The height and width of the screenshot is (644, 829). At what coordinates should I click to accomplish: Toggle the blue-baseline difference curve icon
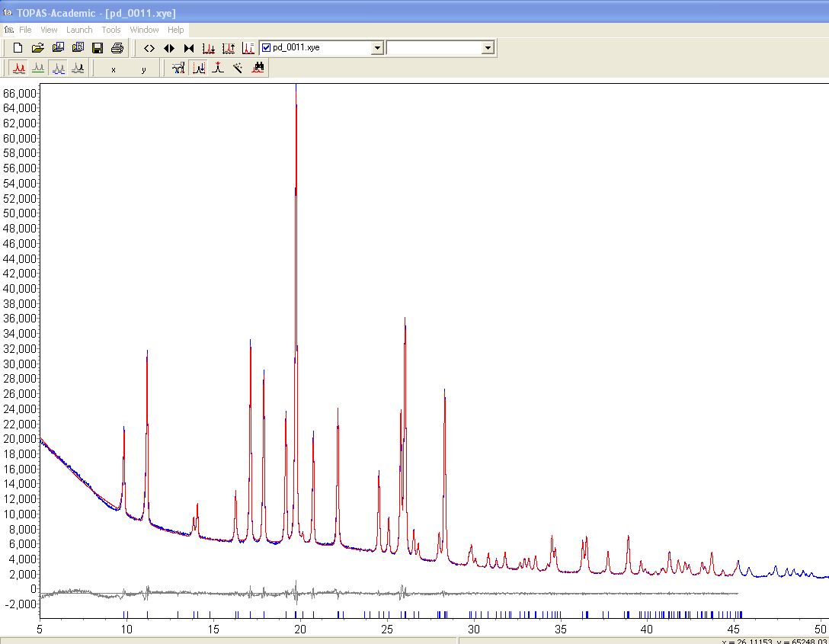pyautogui.click(x=58, y=68)
